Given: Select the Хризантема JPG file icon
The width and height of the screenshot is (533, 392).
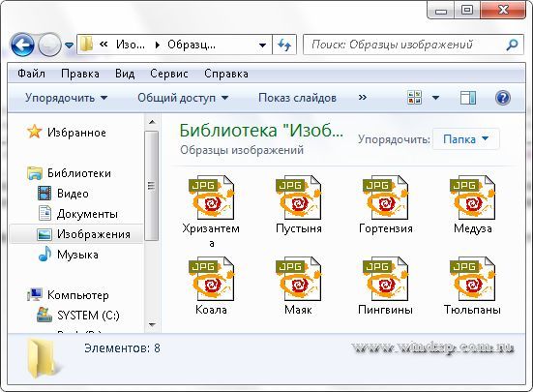Looking at the screenshot, I should [x=211, y=197].
